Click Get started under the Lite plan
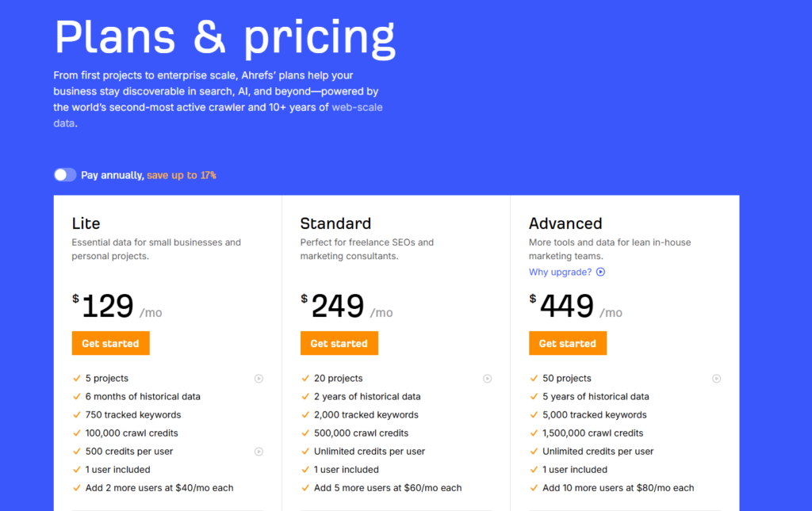The height and width of the screenshot is (511, 812). 110,343
